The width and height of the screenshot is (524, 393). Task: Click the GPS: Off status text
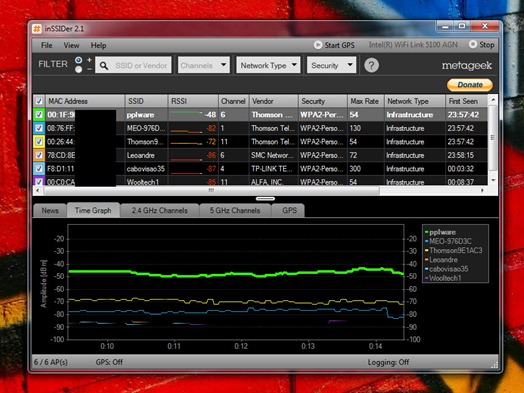109,362
